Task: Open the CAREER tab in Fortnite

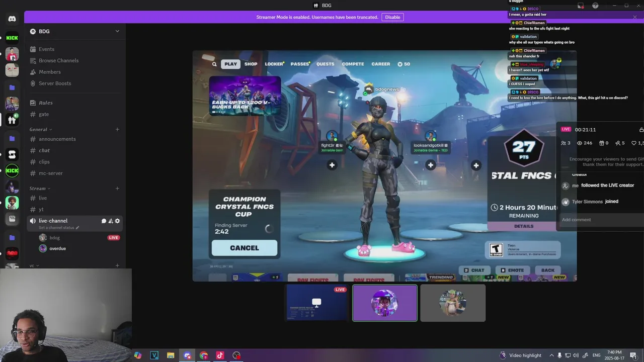Action: [x=381, y=64]
